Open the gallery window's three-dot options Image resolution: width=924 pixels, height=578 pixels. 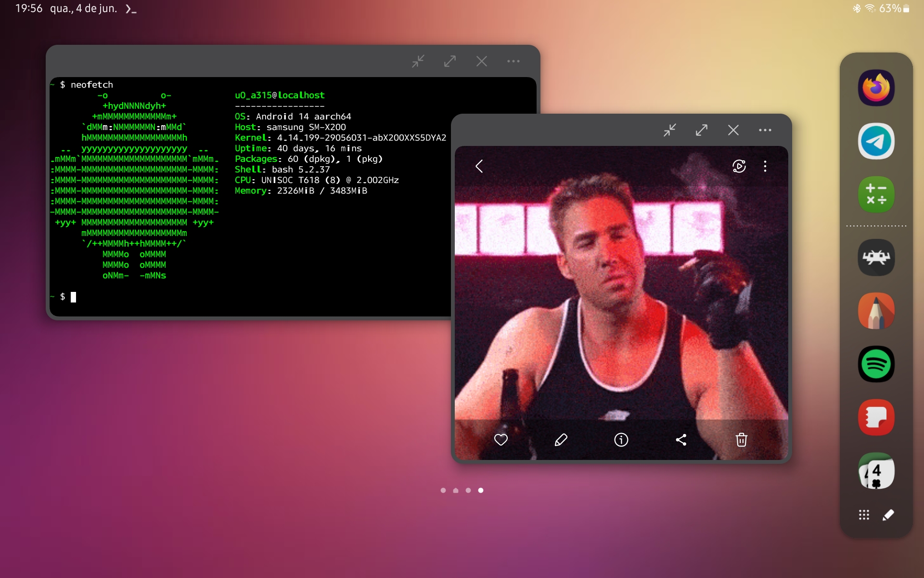(x=765, y=130)
